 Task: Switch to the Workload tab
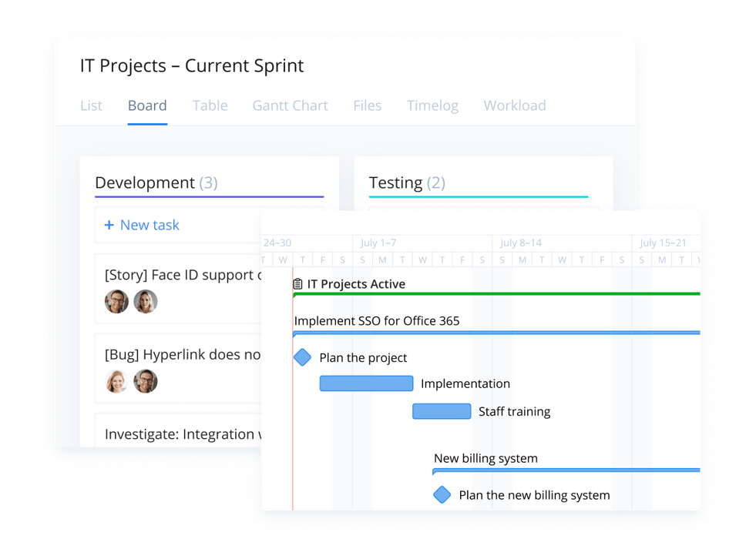515,105
